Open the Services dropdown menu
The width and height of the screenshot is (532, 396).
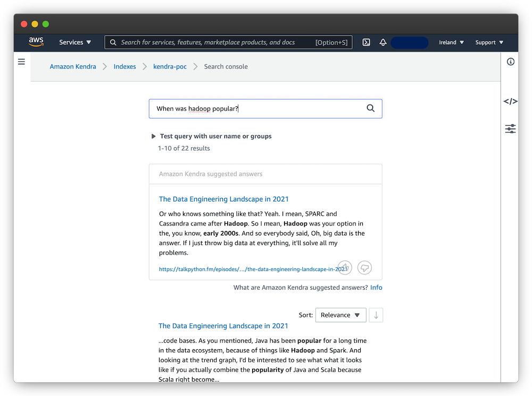pyautogui.click(x=75, y=43)
